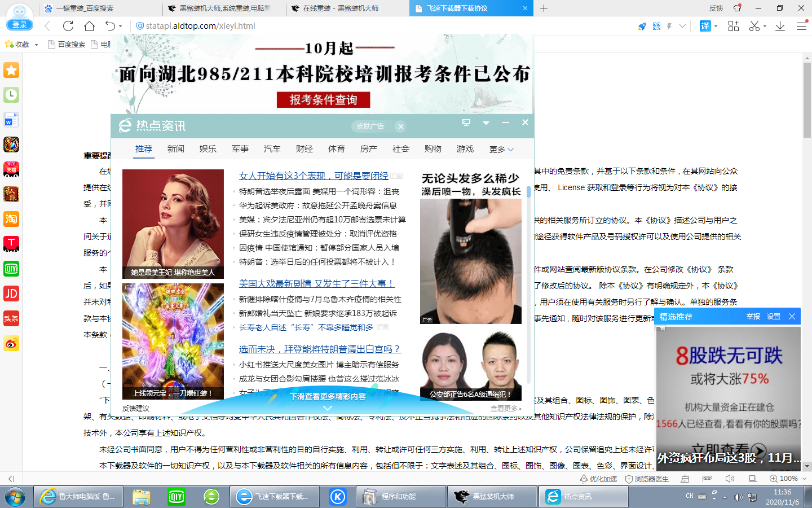Click the yellow star favorites sidebar icon

(11, 70)
